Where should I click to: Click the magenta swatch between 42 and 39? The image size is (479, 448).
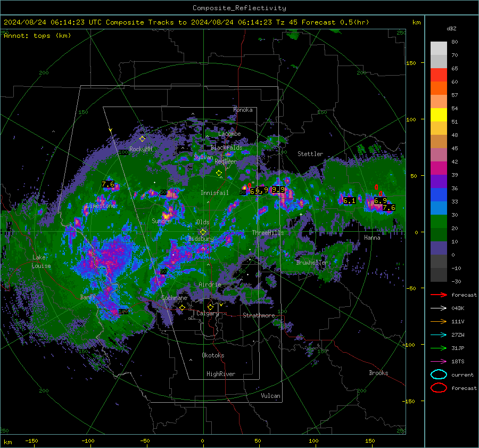click(x=439, y=168)
